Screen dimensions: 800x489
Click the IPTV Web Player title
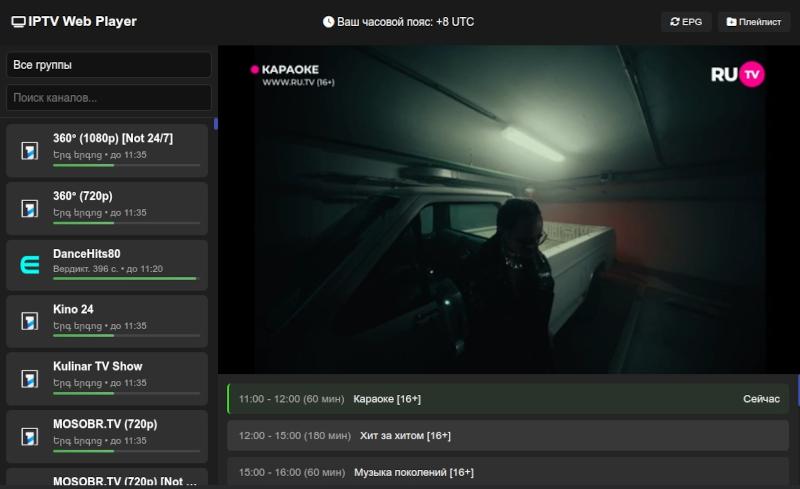click(x=82, y=21)
